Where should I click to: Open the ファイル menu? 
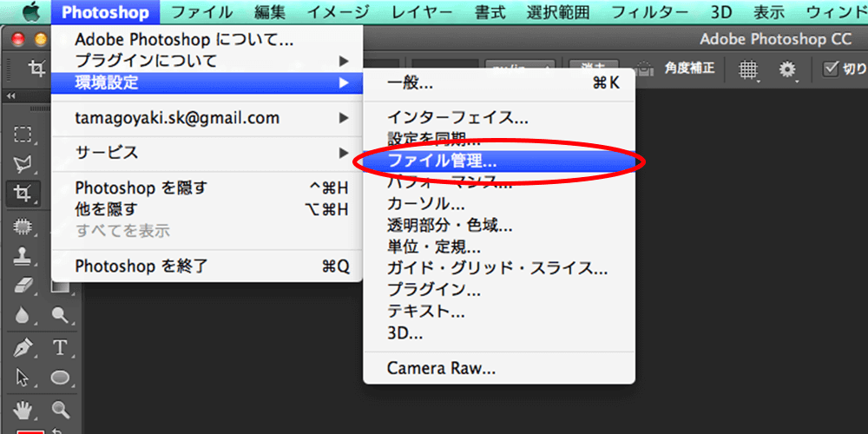pyautogui.click(x=201, y=11)
